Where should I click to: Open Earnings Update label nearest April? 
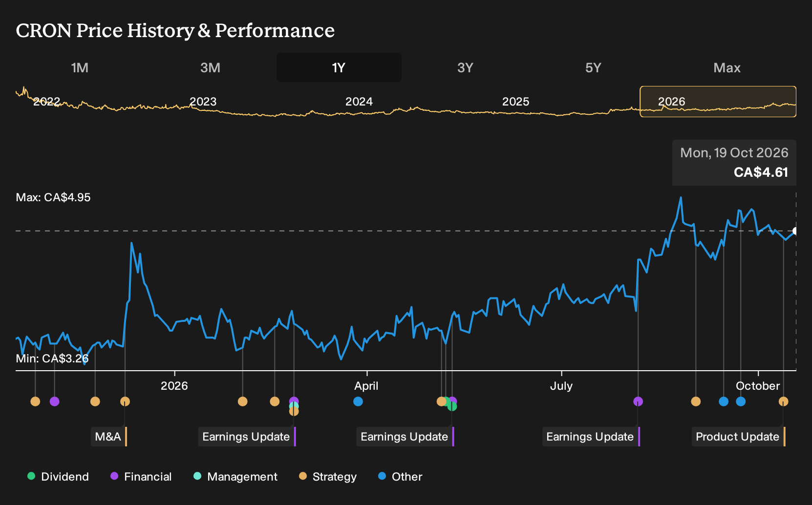coord(406,437)
